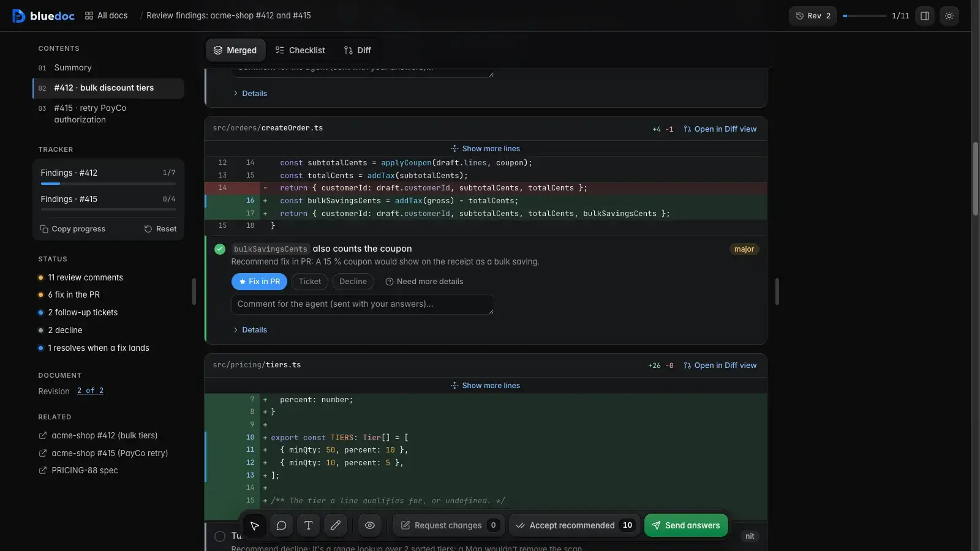
Task: Open All docs grid view
Action: coord(106,16)
